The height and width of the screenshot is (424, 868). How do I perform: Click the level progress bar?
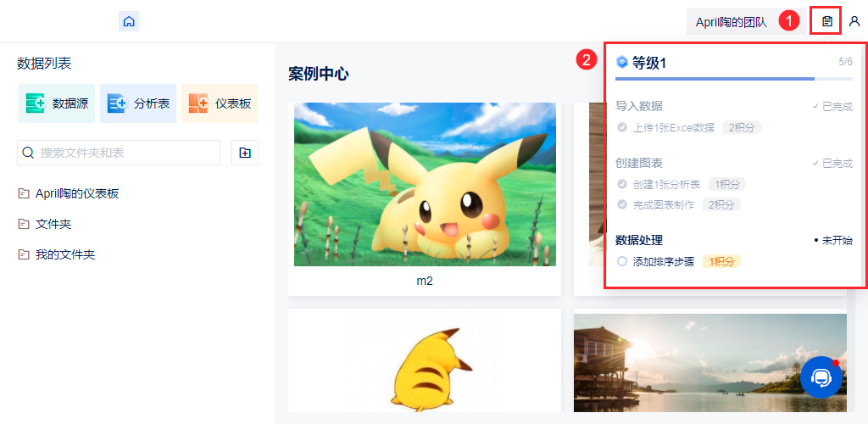[x=733, y=79]
